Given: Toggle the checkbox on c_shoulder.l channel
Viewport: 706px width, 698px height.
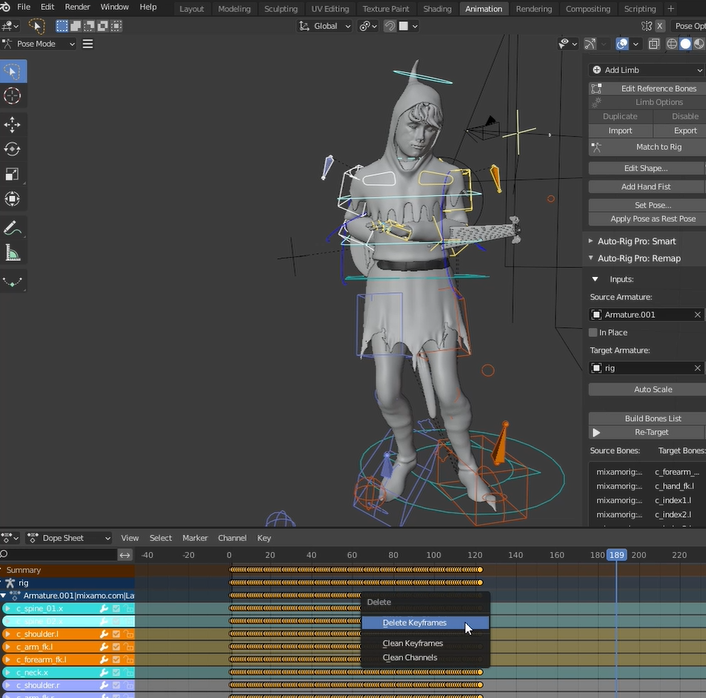Looking at the screenshot, I should (116, 634).
